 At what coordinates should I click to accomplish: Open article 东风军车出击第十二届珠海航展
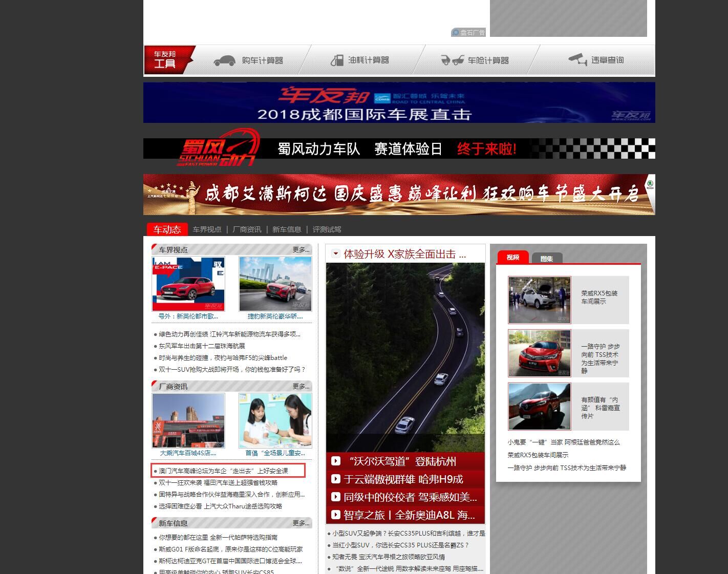pyautogui.click(x=202, y=346)
